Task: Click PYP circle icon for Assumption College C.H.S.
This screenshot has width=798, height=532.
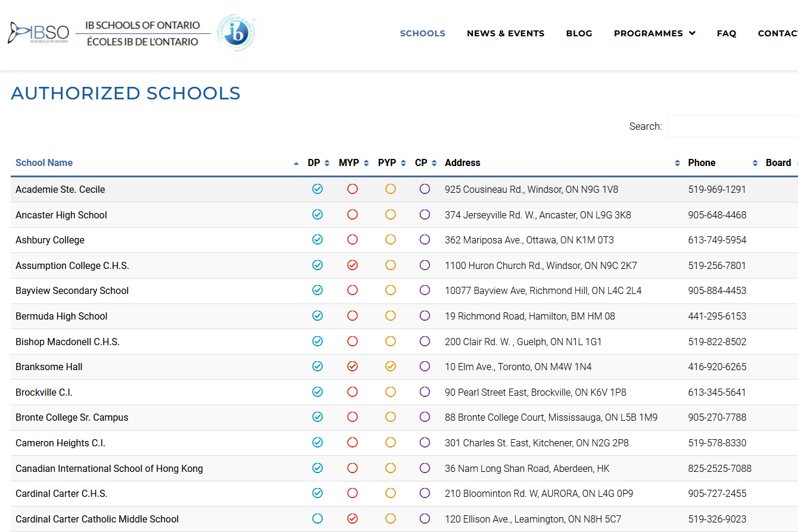Action: (391, 265)
